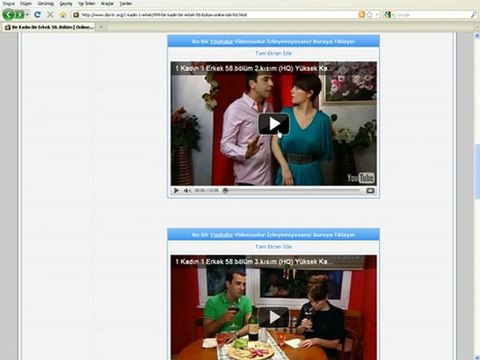The width and height of the screenshot is (480, 360).
Task: Start the 58.bölüm 3.kısım video with center play button
Action: point(274,317)
